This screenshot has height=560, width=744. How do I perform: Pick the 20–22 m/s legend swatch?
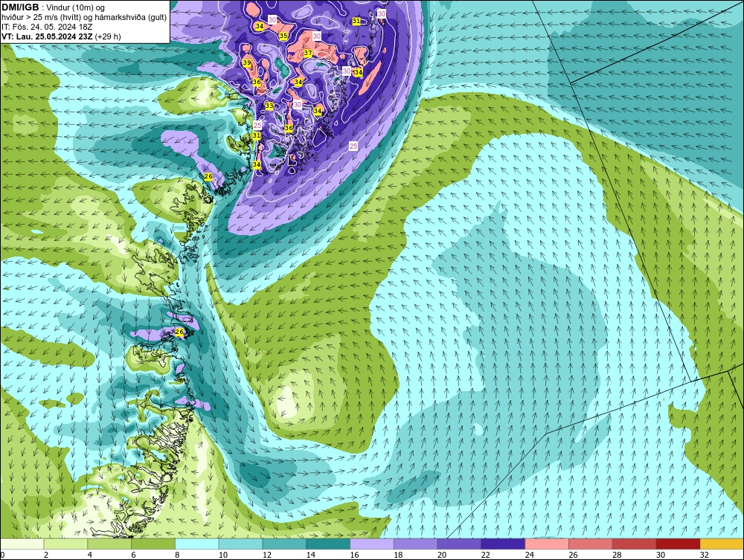(x=459, y=544)
